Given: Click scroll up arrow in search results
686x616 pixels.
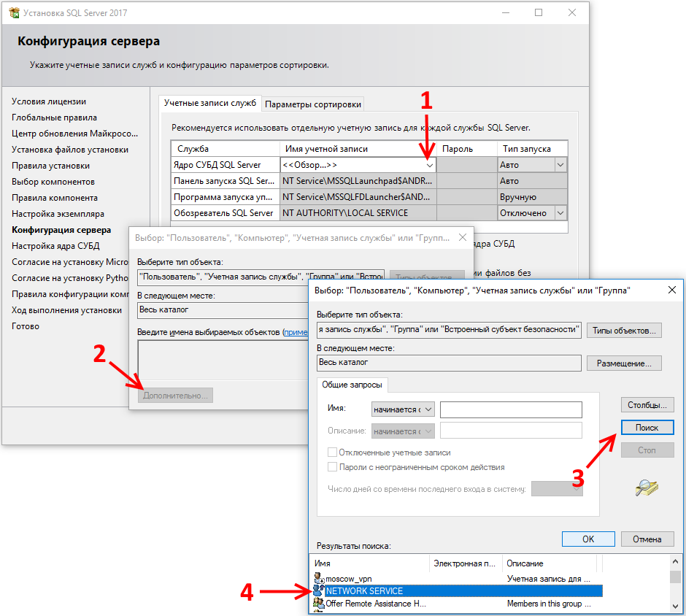Looking at the screenshot, I should tap(675, 561).
